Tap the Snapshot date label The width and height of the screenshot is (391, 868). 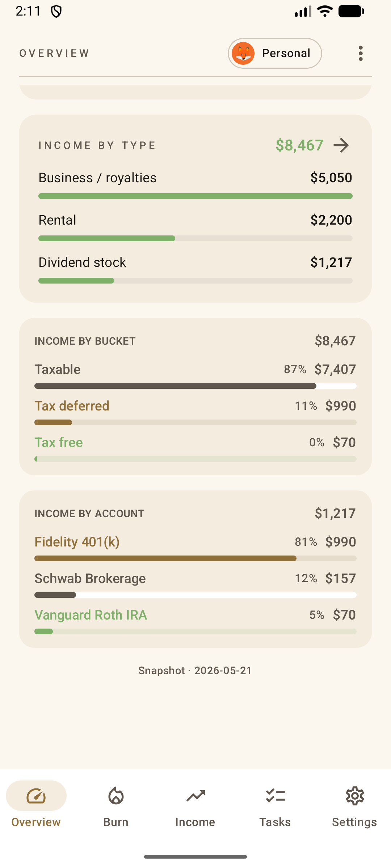195,671
